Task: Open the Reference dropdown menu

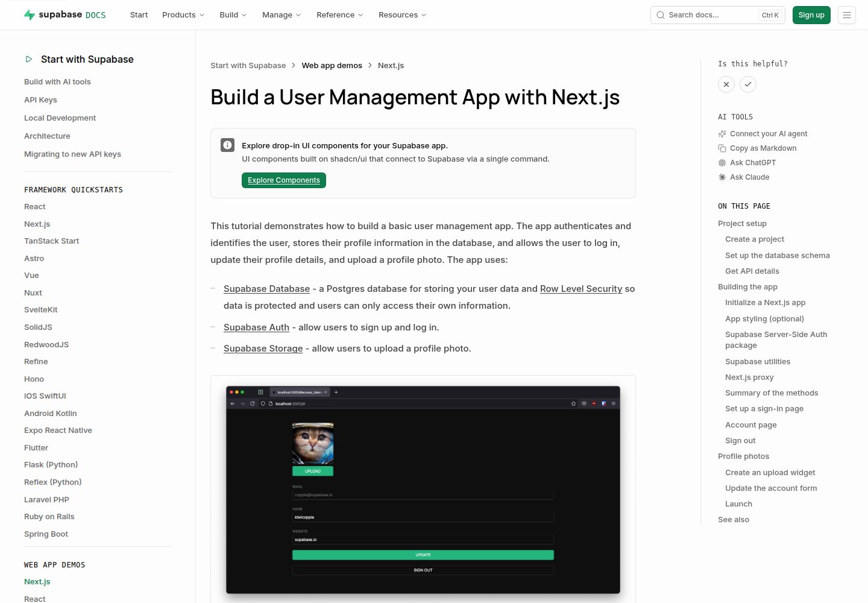Action: pyautogui.click(x=340, y=15)
